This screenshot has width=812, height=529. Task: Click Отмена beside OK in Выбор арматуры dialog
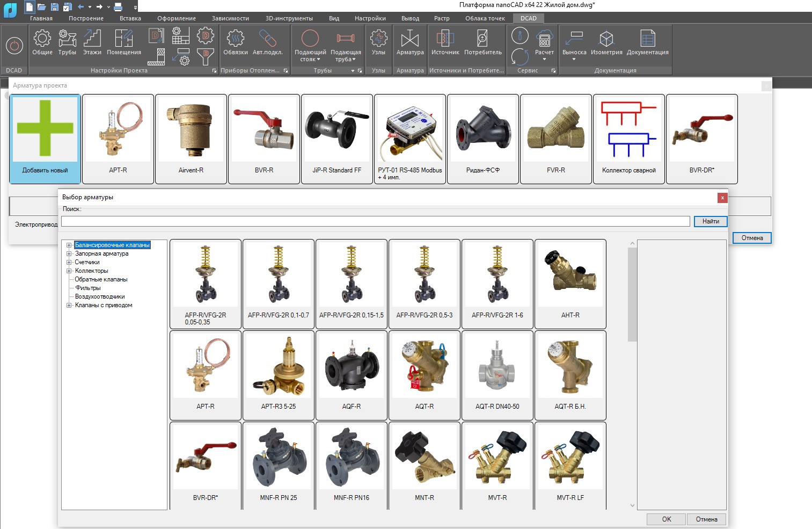tap(706, 519)
